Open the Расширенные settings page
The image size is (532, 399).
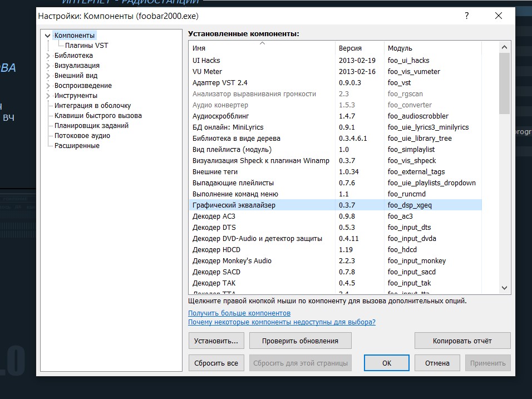(x=77, y=146)
